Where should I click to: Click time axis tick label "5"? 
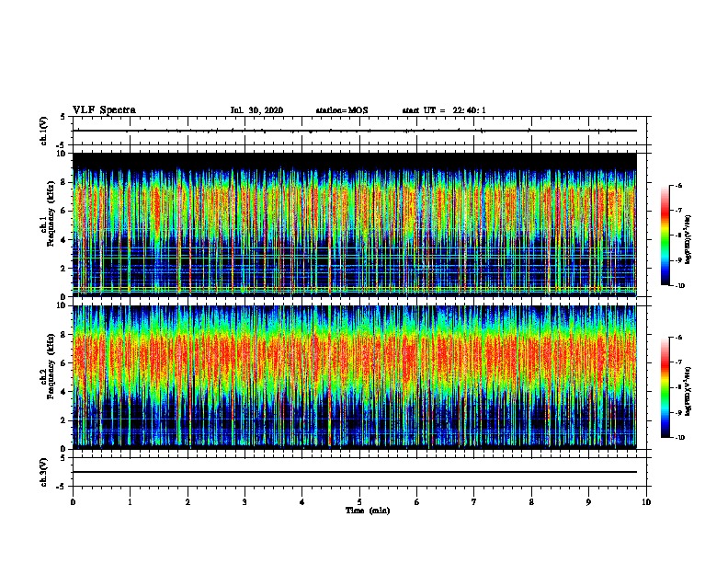click(359, 501)
